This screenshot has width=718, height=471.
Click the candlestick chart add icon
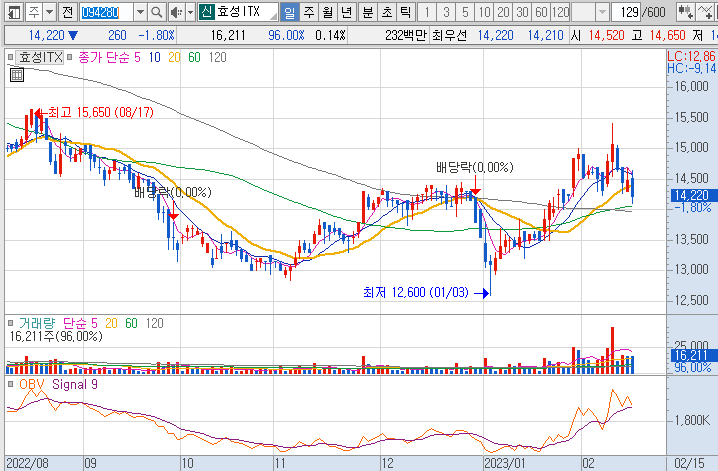(x=685, y=12)
